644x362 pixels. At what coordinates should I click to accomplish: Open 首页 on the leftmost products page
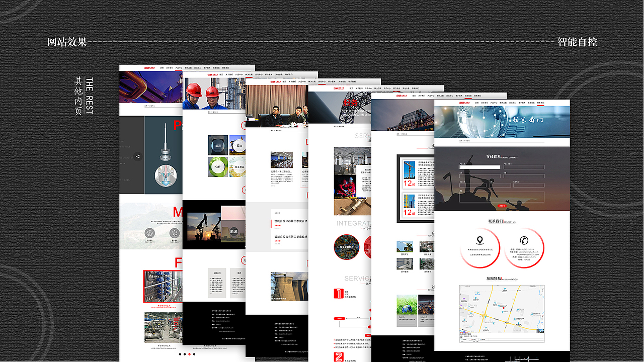tap(162, 68)
